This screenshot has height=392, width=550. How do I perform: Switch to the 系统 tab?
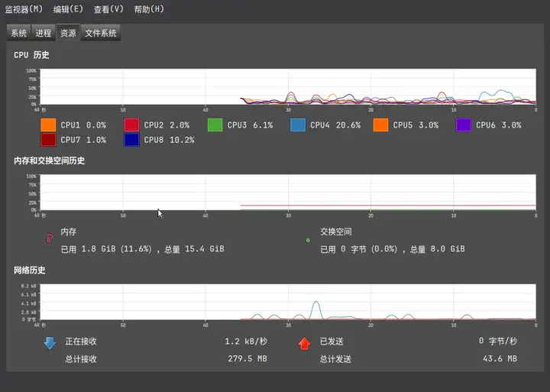19,33
